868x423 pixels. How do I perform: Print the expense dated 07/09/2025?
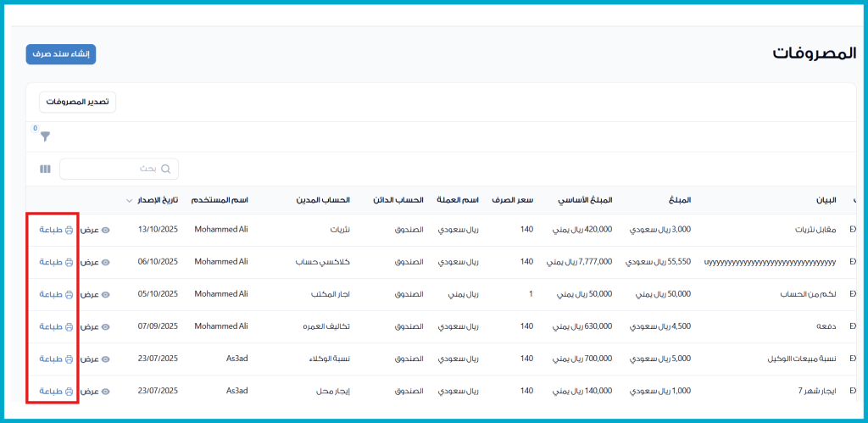[56, 326]
